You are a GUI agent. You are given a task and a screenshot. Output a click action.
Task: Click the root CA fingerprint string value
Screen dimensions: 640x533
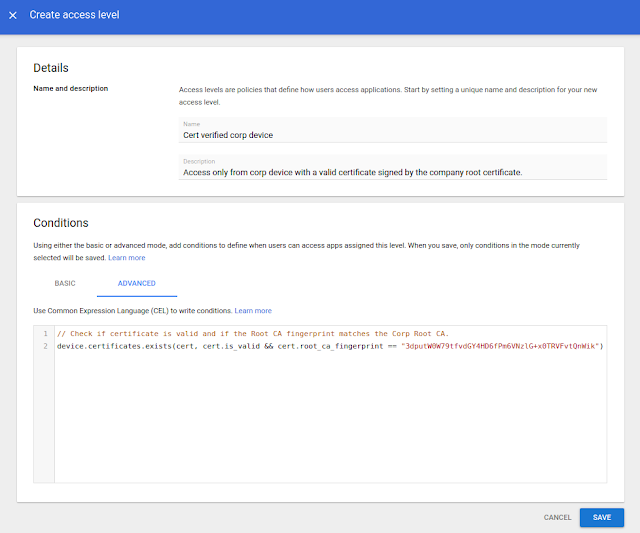pos(500,346)
